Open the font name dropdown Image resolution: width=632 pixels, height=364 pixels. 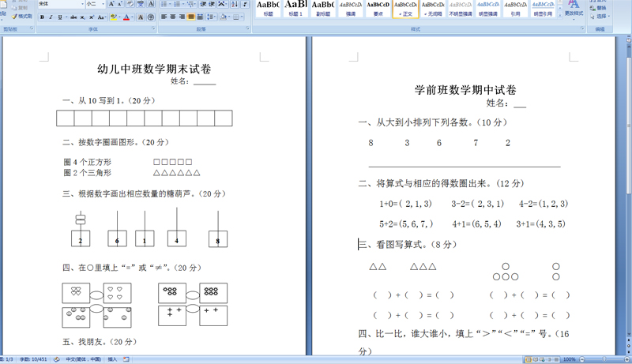[82, 4]
